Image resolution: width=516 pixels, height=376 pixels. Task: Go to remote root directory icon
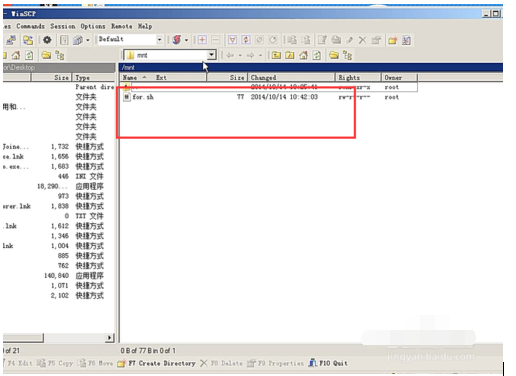pos(290,55)
